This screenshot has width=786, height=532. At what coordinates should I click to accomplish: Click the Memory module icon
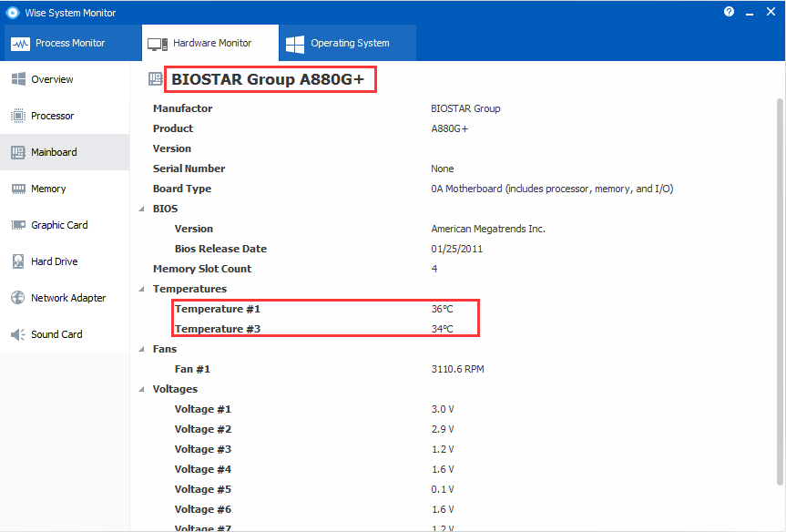[x=18, y=189]
